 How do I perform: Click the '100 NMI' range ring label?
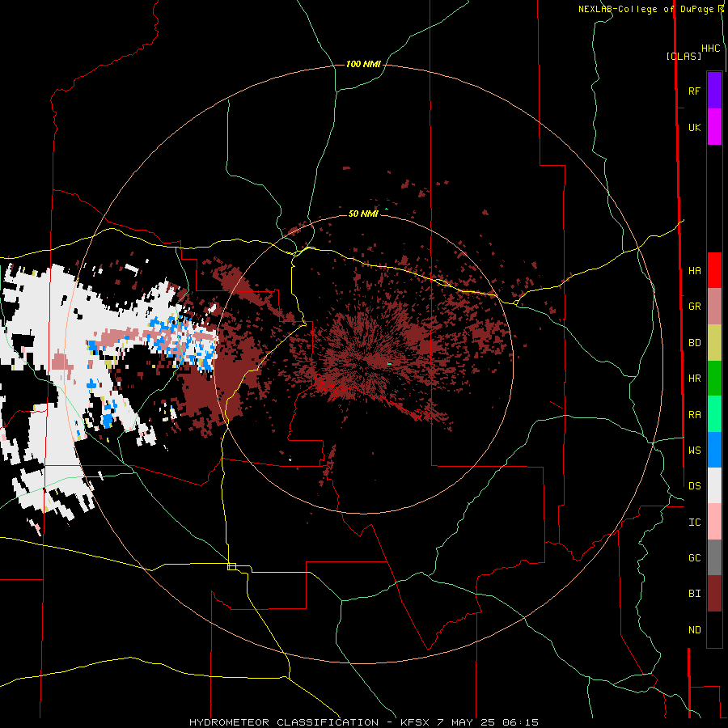363,64
